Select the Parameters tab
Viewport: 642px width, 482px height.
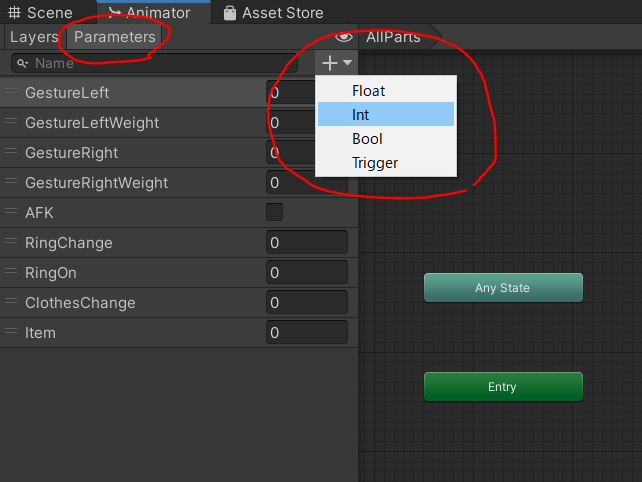(115, 37)
